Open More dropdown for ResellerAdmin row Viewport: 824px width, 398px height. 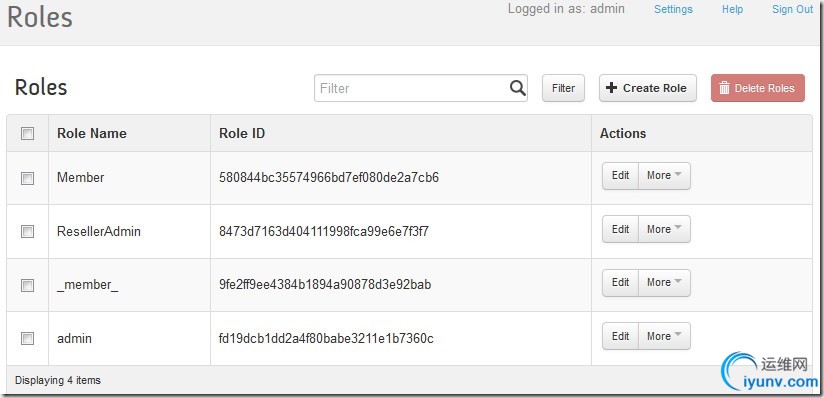[x=664, y=229]
